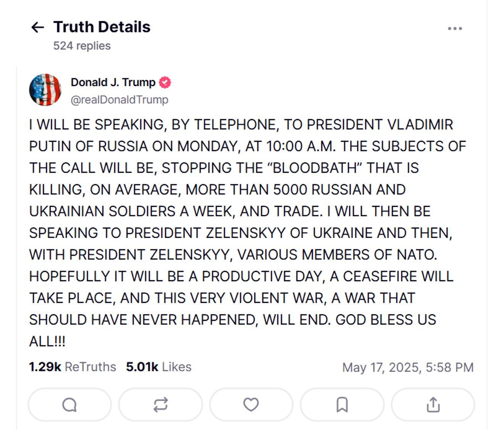
Task: Click the final "ALL!!!" line of the post
Action: click(x=47, y=341)
